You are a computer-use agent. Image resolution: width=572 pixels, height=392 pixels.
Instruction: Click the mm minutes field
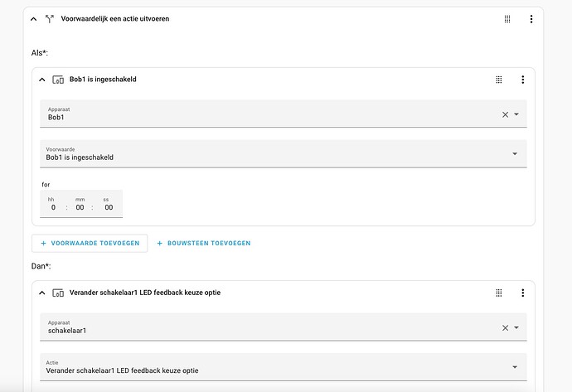(x=80, y=204)
